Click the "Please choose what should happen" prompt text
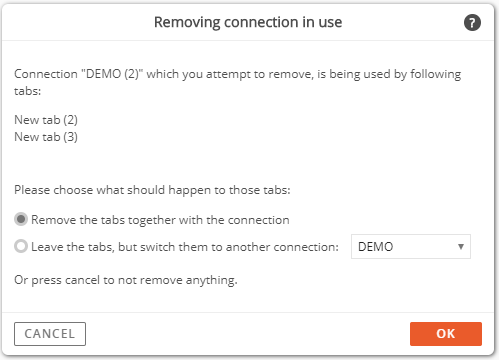This screenshot has height=360, width=499. coord(152,190)
